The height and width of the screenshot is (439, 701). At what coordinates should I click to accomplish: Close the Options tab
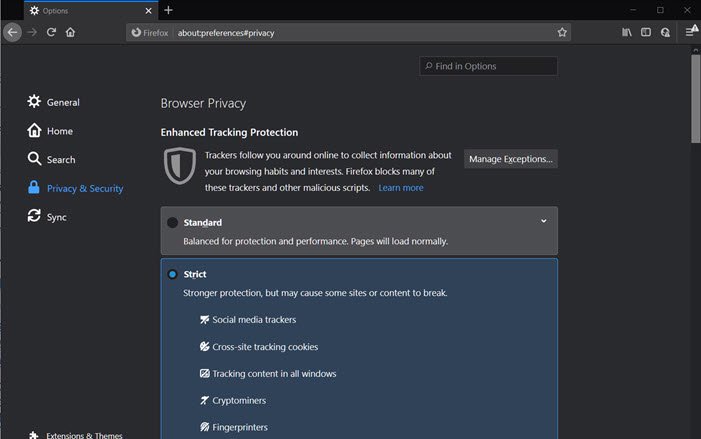coord(148,10)
